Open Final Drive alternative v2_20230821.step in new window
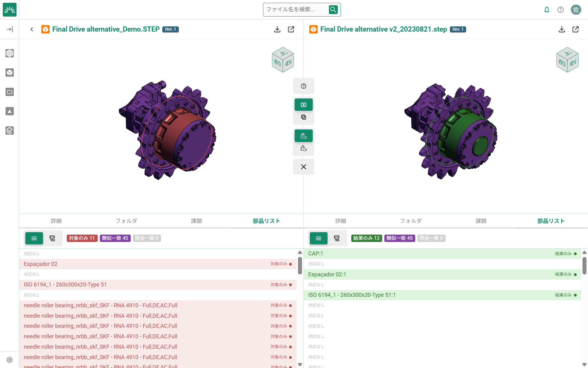The image size is (588, 368). (x=575, y=29)
